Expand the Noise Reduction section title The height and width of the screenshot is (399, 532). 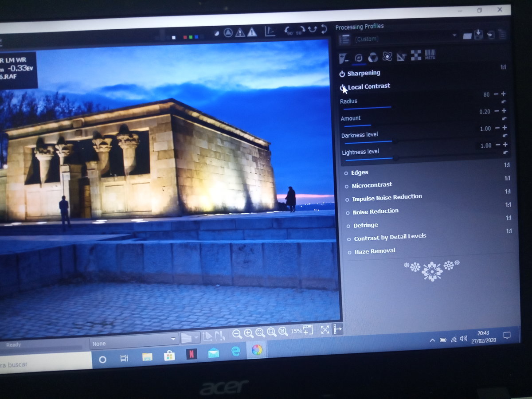(376, 211)
